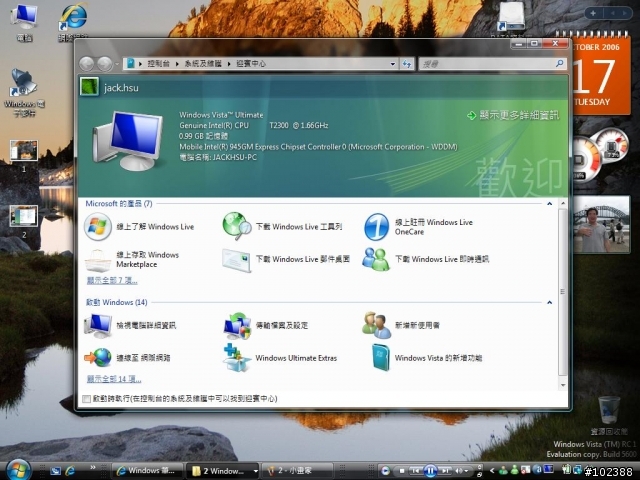640x480 pixels.
Task: Click the computer desktop icon labeled 電腦
Action: tap(24, 23)
